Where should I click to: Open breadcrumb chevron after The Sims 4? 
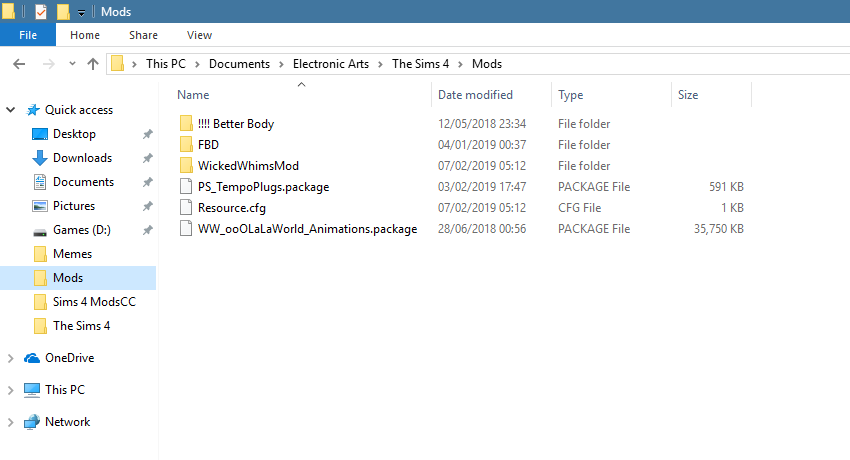click(460, 64)
